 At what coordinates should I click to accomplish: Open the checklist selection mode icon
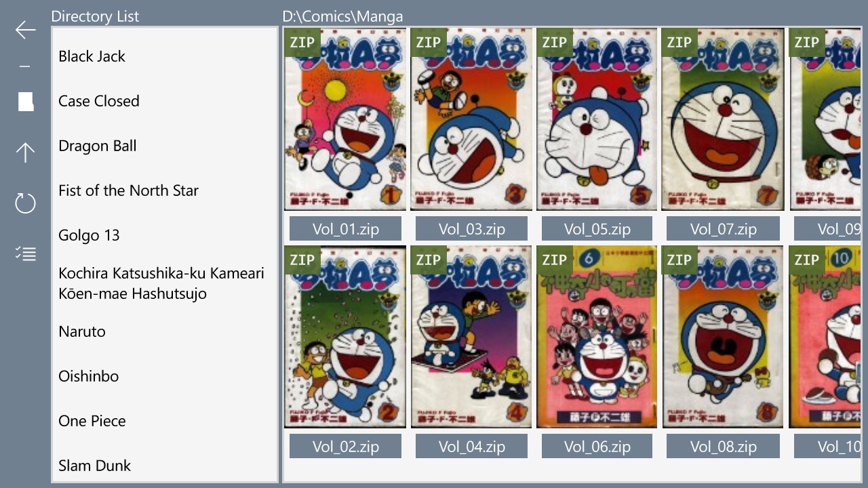(x=26, y=253)
